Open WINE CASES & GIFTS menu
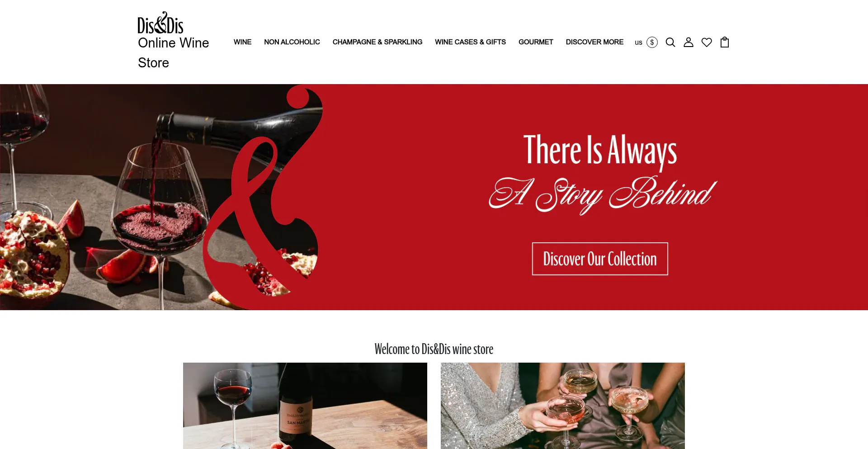Viewport: 868px width, 449px height. click(x=470, y=42)
